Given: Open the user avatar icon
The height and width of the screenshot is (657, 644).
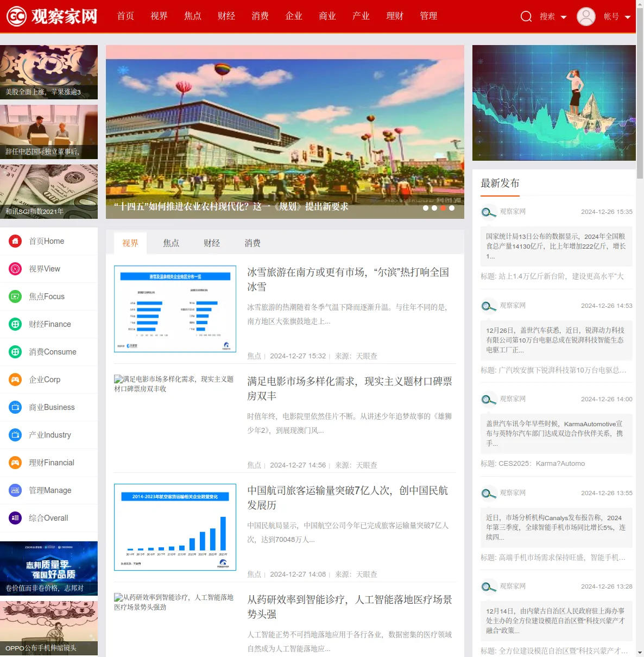Looking at the screenshot, I should [586, 16].
